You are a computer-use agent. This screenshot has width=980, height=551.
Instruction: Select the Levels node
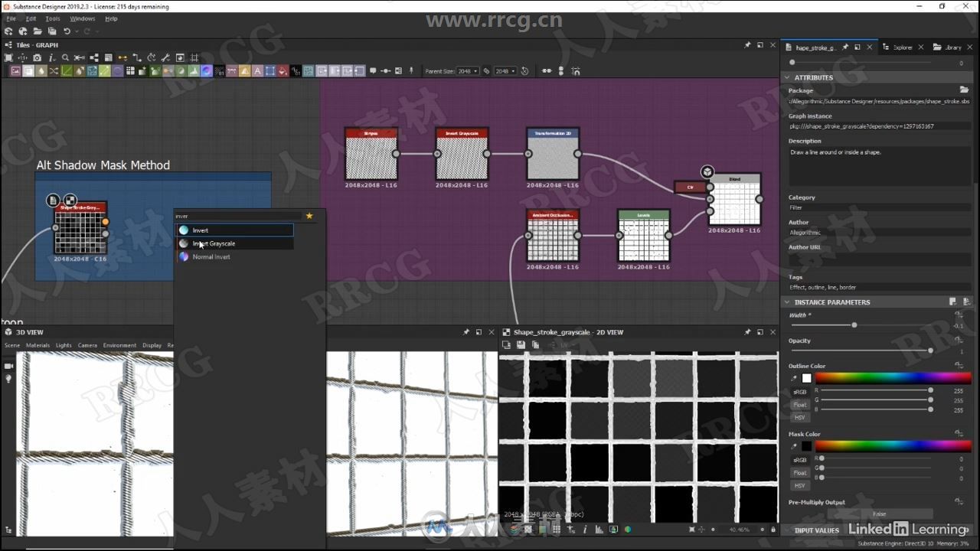click(x=644, y=236)
